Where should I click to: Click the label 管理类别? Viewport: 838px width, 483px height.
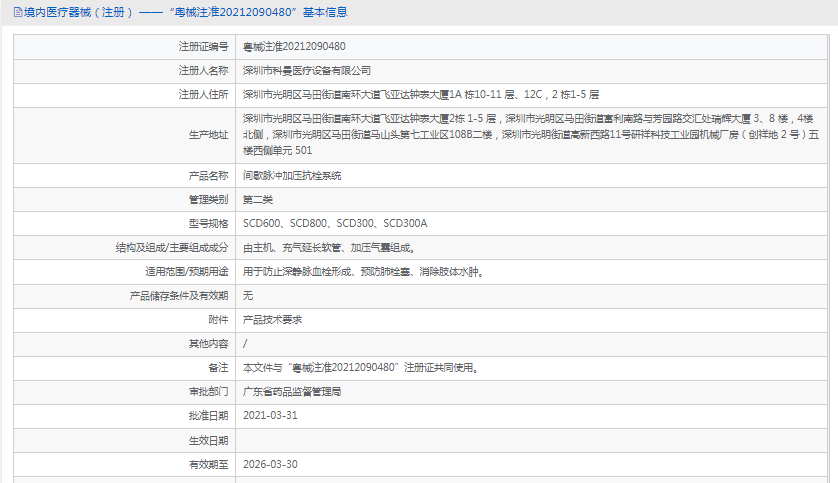click(208, 200)
